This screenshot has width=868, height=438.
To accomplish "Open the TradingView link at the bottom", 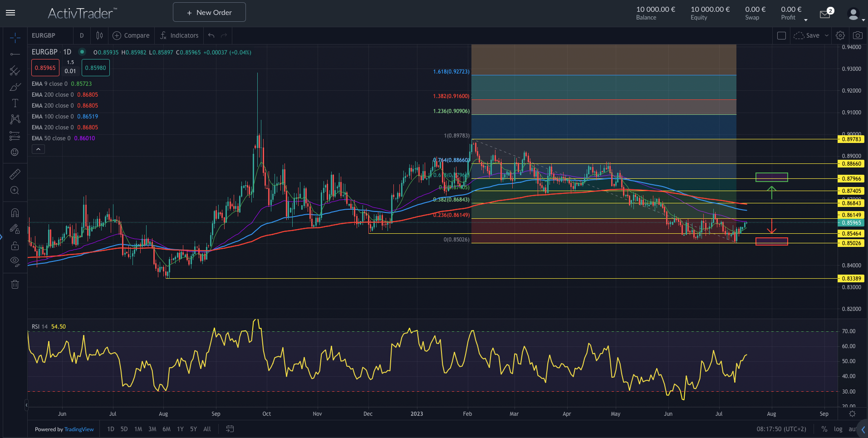I will tap(79, 429).
